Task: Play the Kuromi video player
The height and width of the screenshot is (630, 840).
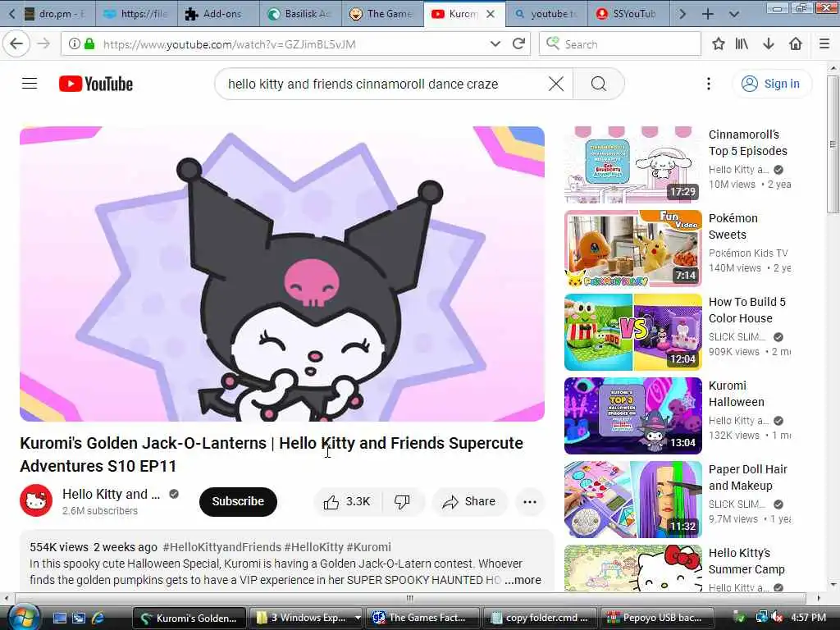Action: point(282,274)
